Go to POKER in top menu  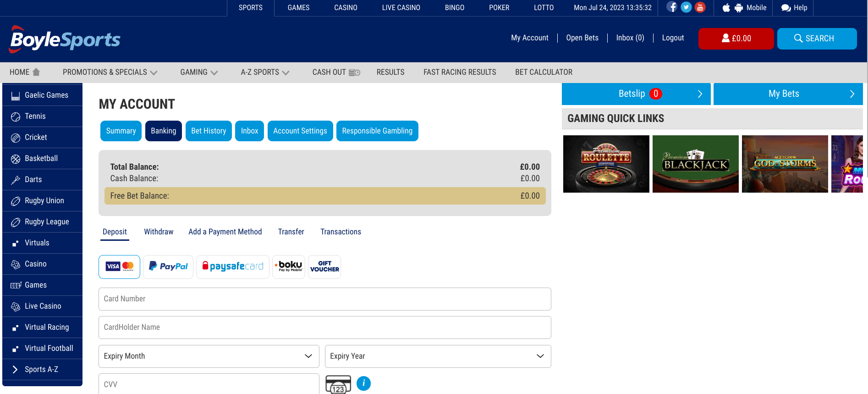tap(499, 8)
